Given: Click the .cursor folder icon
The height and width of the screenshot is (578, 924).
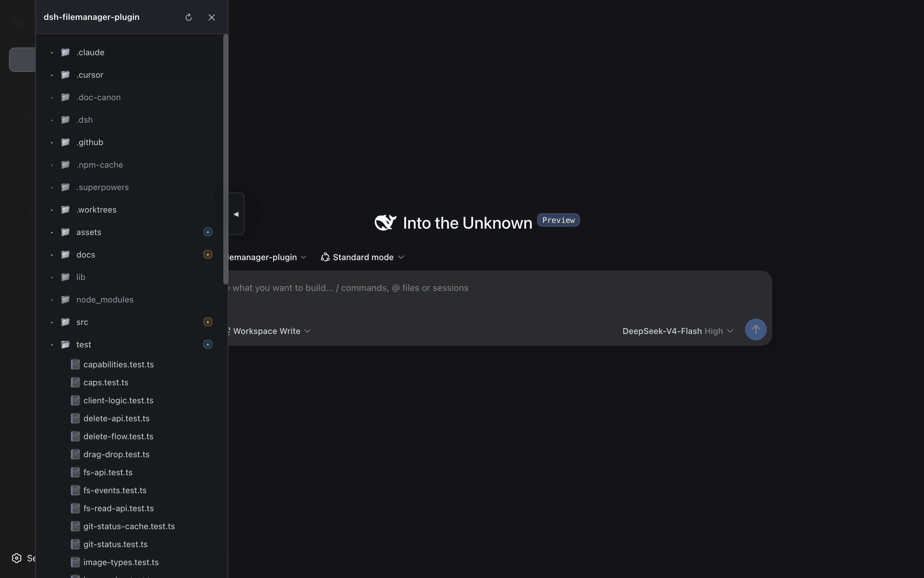Looking at the screenshot, I should [65, 74].
